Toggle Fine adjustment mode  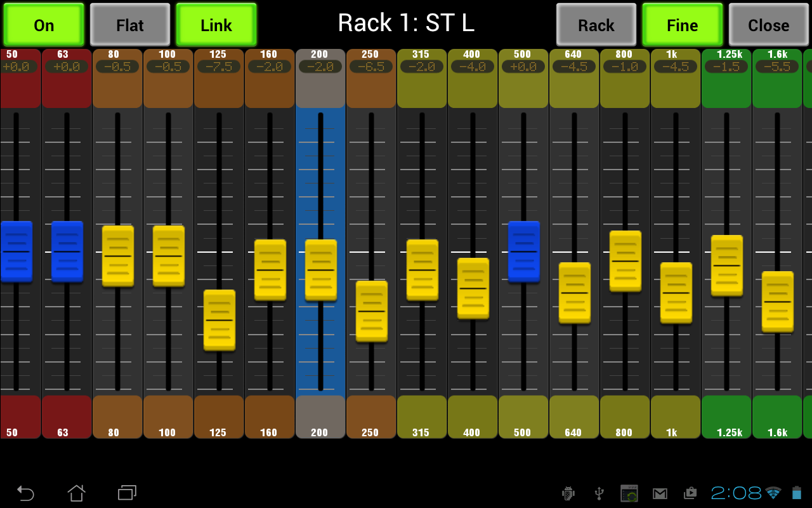pos(683,25)
